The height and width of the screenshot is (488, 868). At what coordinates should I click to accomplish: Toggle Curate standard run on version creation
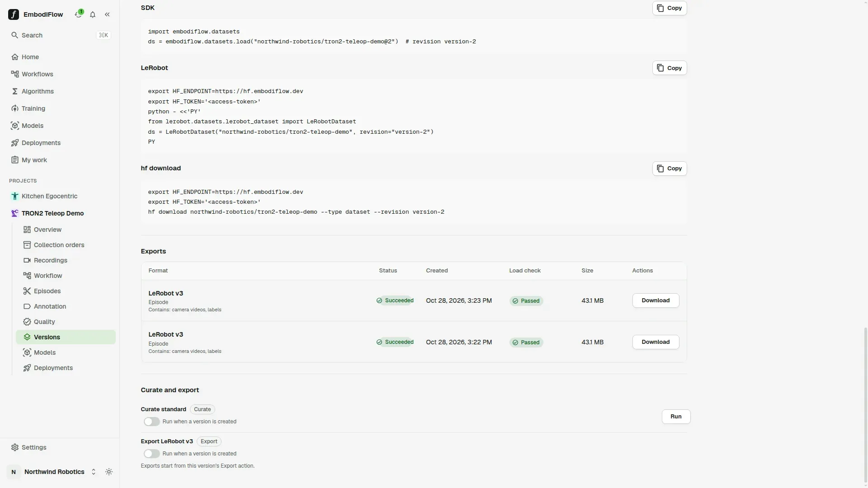(151, 422)
